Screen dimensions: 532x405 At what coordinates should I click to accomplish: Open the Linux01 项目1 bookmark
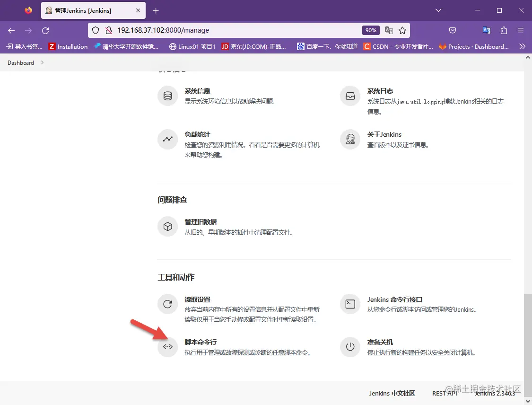click(x=192, y=46)
